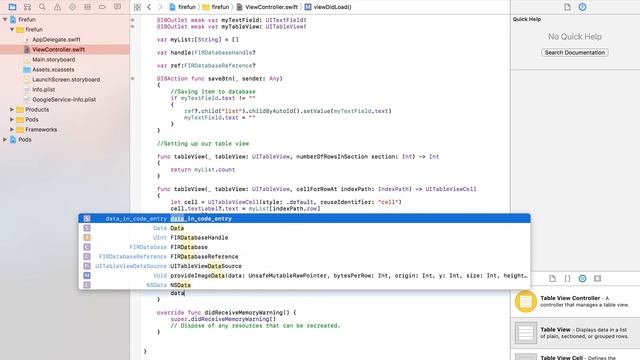Select the Table View object icon
640x360 pixels.
point(526,333)
